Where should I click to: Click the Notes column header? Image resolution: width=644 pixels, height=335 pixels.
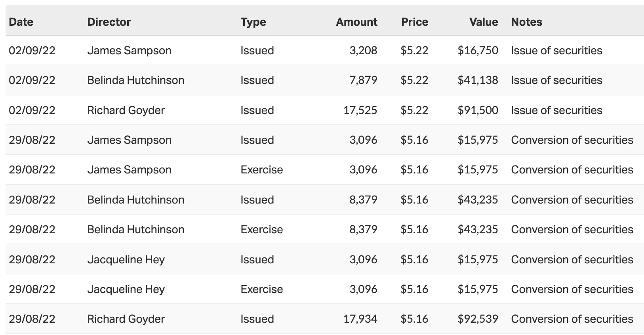526,22
